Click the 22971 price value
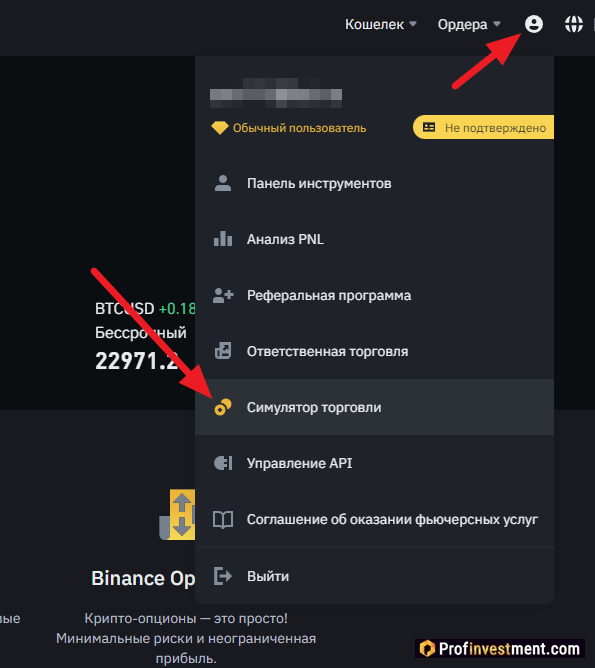Image resolution: width=595 pixels, height=668 pixels. click(137, 361)
